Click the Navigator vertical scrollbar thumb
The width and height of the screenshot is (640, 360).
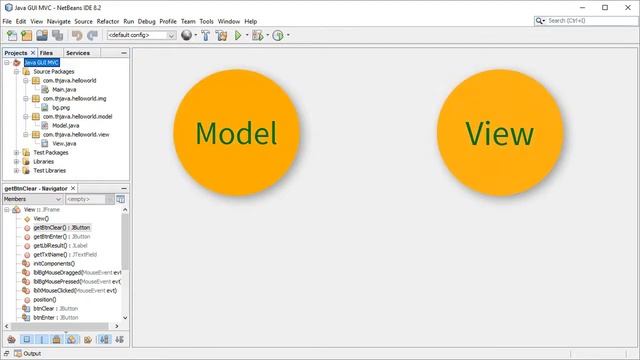click(125, 242)
